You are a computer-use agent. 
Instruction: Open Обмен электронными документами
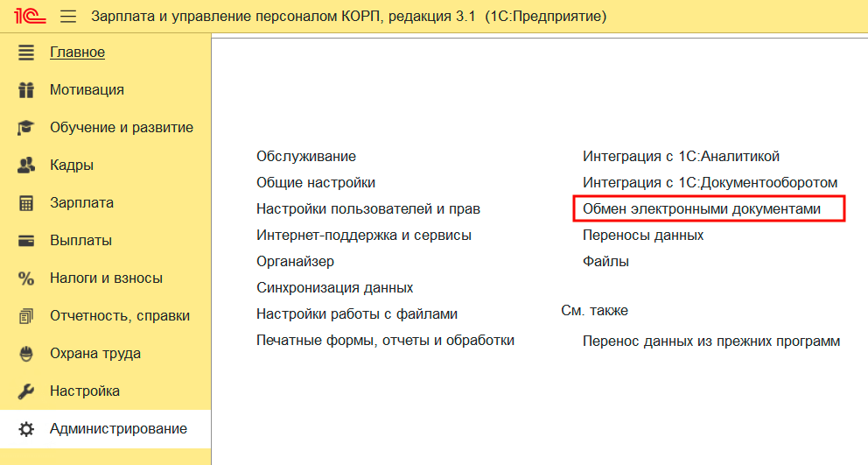(x=702, y=208)
